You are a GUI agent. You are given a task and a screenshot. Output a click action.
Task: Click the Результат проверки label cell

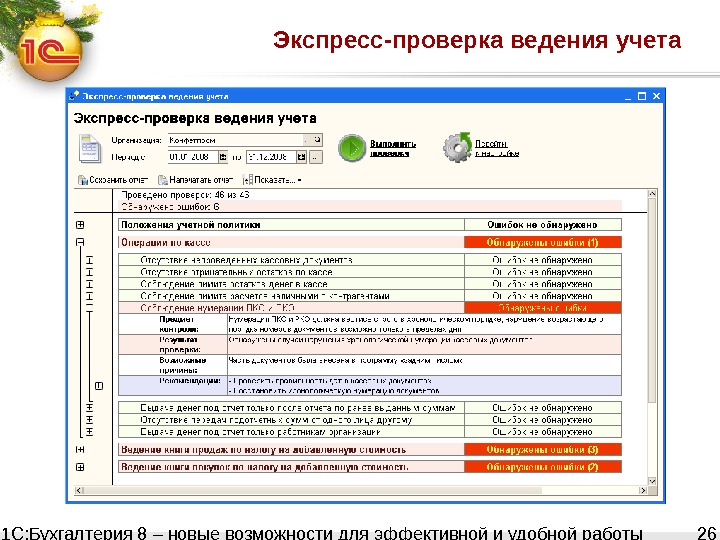click(x=173, y=344)
